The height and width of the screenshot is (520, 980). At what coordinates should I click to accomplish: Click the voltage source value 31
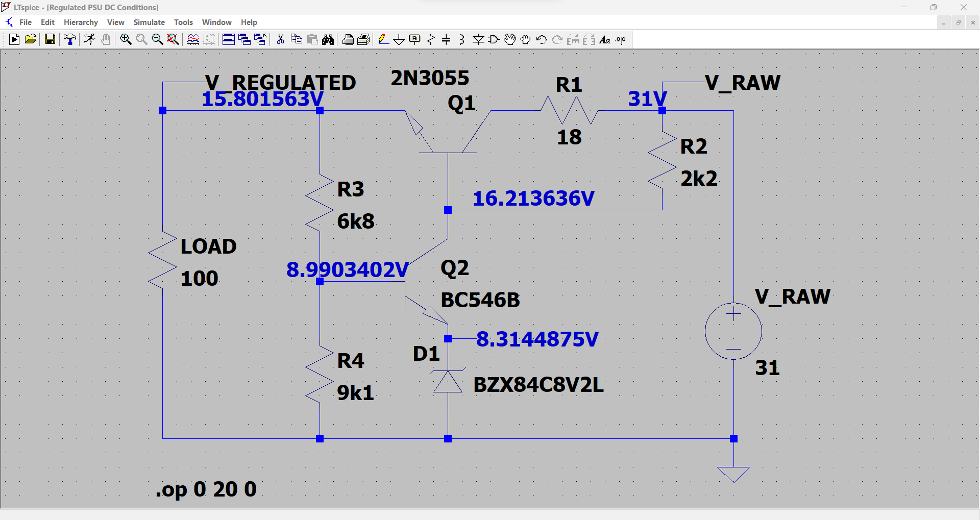[767, 368]
